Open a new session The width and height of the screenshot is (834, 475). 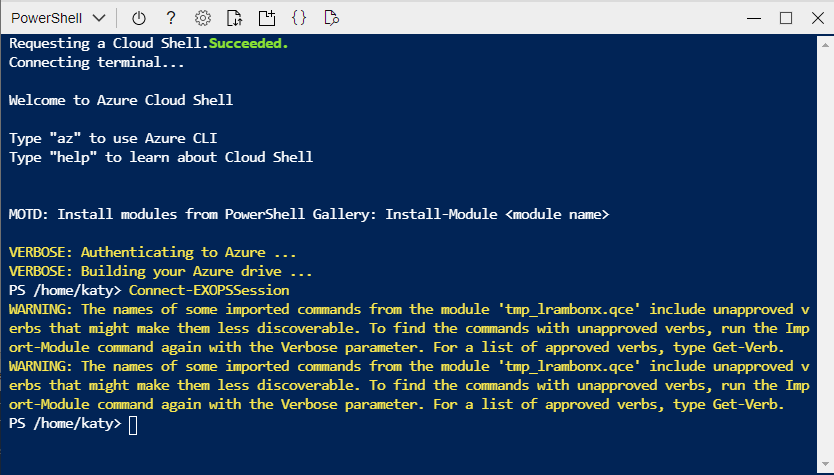(266, 18)
